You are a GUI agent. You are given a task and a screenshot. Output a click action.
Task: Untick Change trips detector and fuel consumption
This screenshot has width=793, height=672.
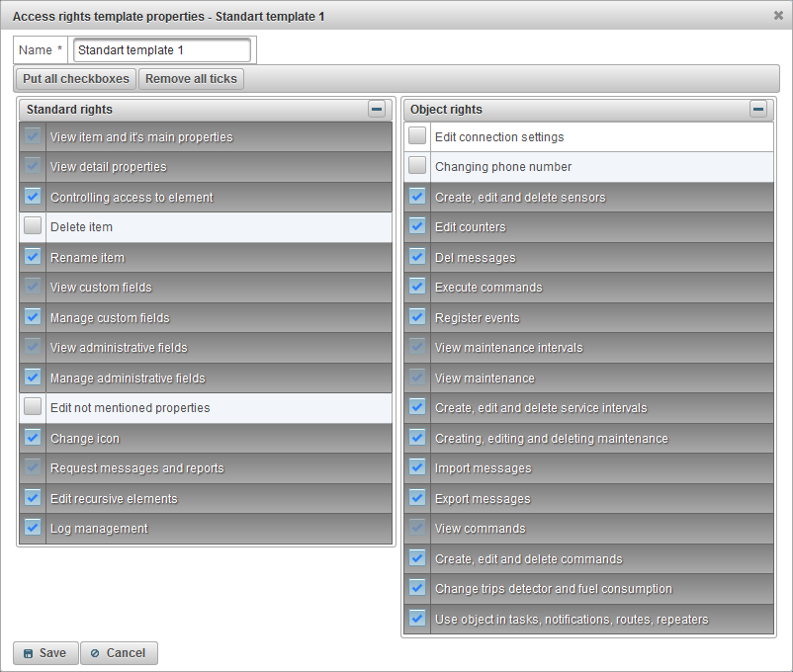417,588
